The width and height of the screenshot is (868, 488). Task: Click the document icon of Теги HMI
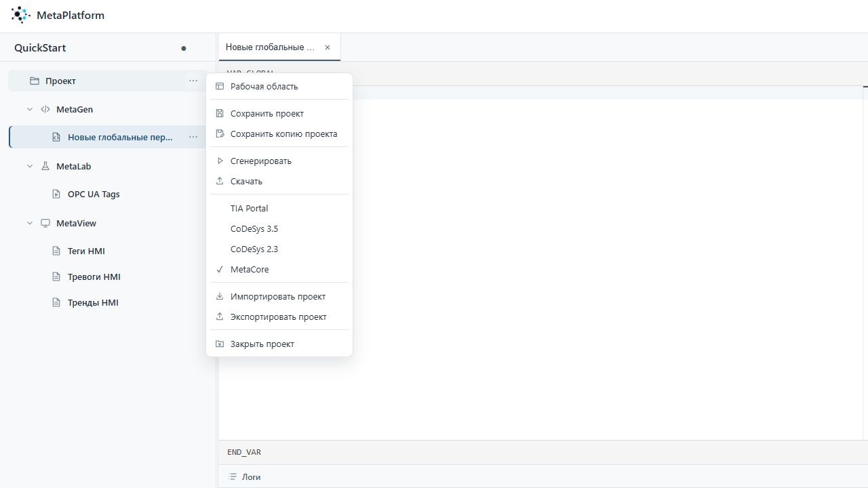[56, 251]
